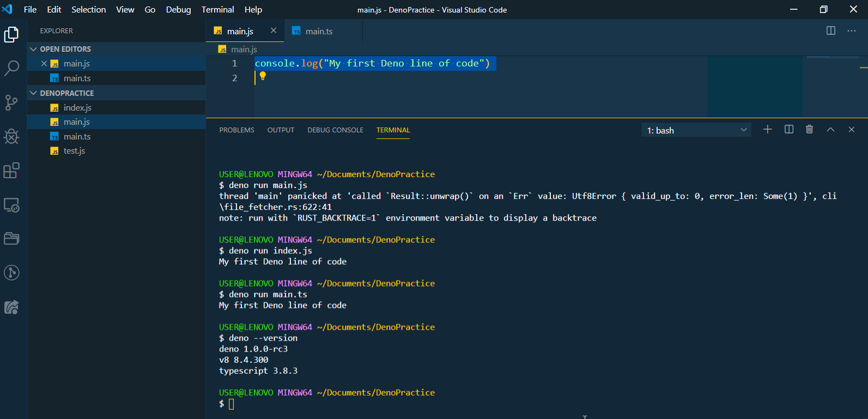Click the terminal prompt cursor
The width and height of the screenshot is (868, 419).
pos(232,404)
